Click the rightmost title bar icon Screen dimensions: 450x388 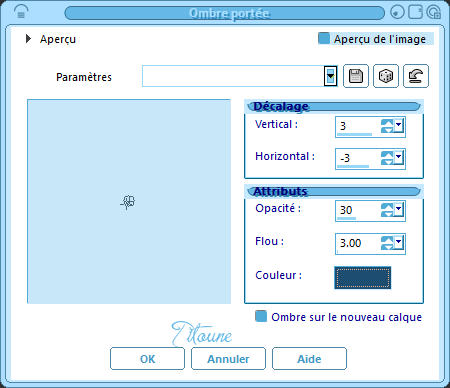point(434,12)
